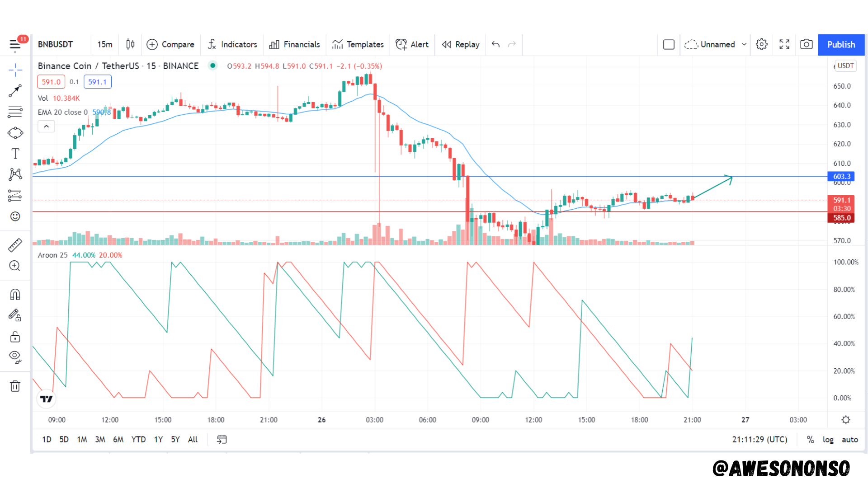Toggle stay in drawing mode
The width and height of the screenshot is (868, 488).
coord(15,315)
